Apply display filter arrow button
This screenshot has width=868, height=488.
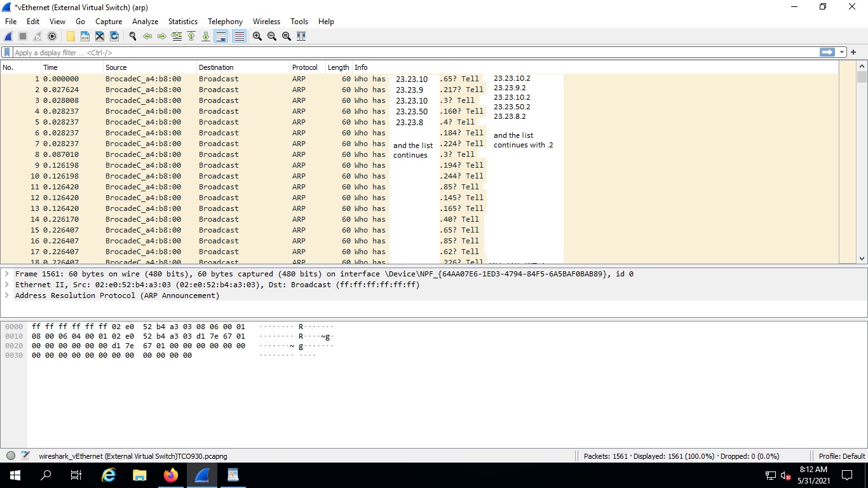point(827,52)
